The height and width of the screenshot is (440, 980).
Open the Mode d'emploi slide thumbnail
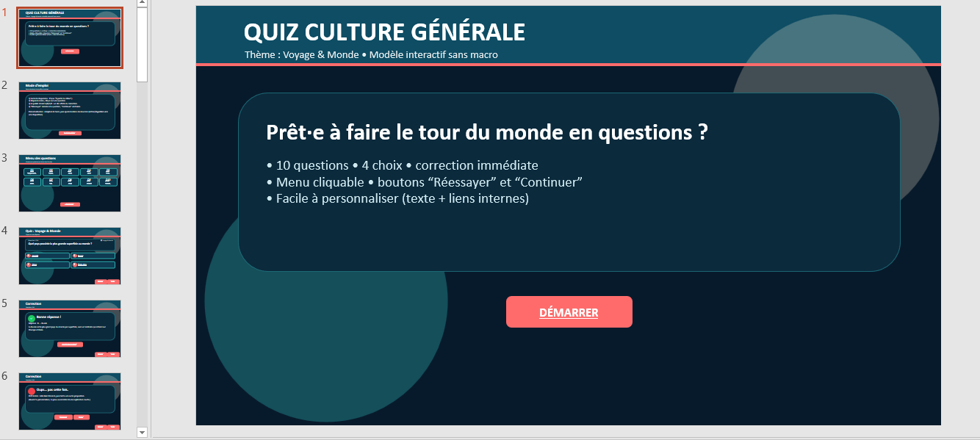pyautogui.click(x=70, y=110)
